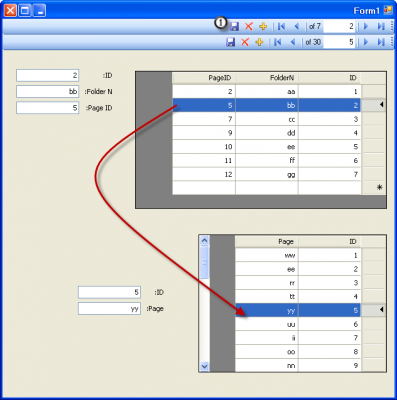Click the position box showing 5 in the second navigator

pyautogui.click(x=339, y=42)
